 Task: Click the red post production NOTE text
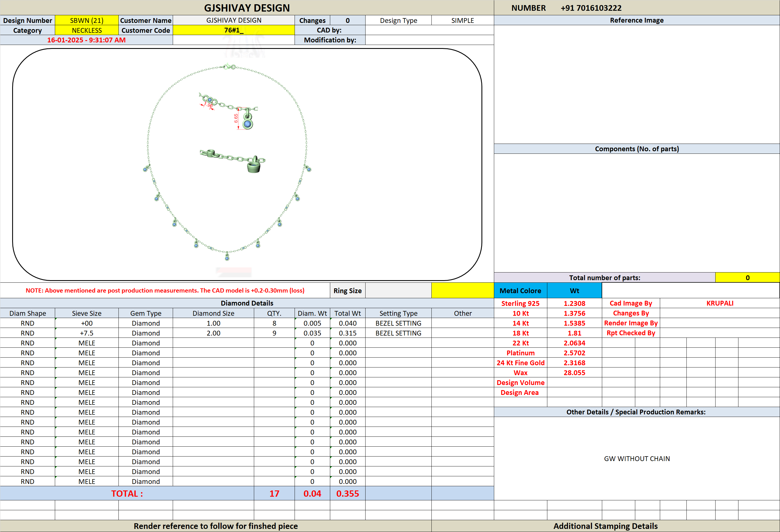coord(165,291)
